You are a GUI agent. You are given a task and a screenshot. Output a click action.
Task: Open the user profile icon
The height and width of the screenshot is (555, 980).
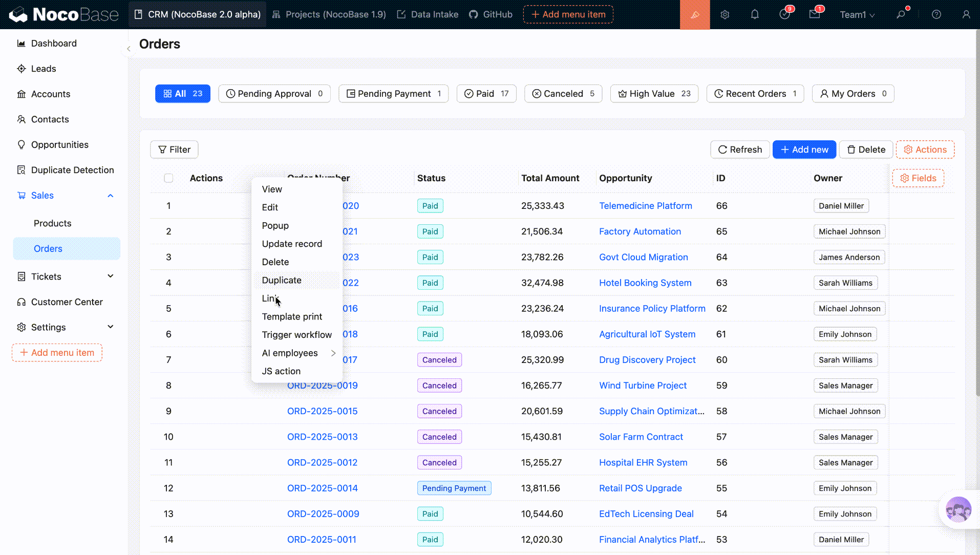click(966, 15)
